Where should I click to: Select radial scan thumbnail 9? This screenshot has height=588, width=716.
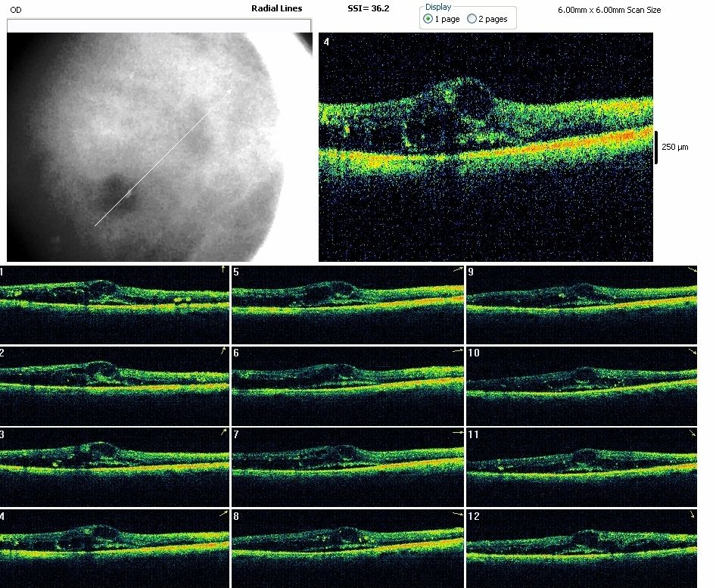pos(581,304)
